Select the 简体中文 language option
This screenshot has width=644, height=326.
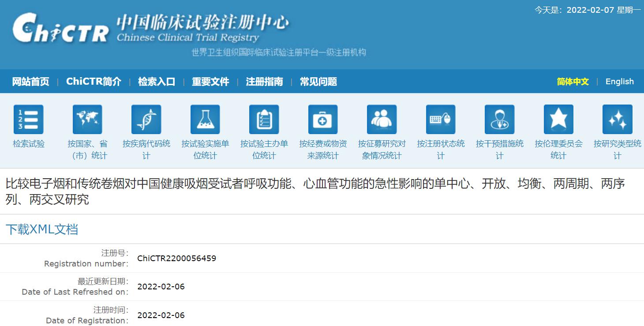(x=572, y=82)
